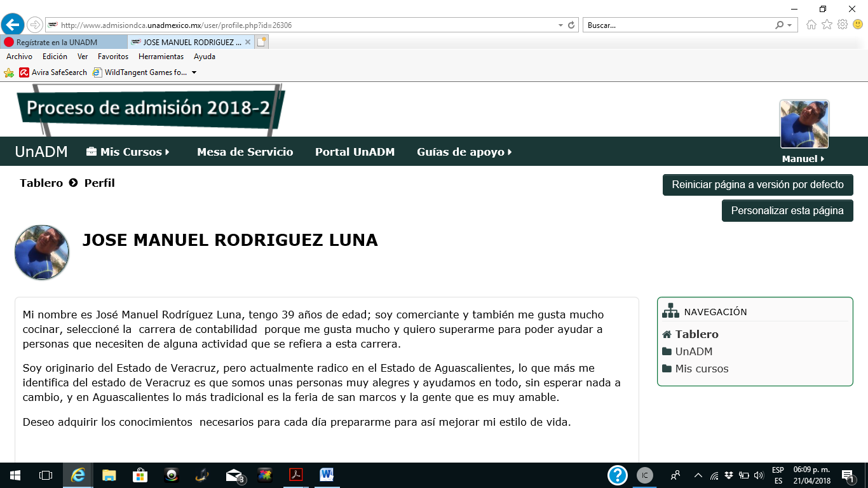Click the folder icon beside Mis cursos in Navegación
This screenshot has width=868, height=488.
pos(667,369)
